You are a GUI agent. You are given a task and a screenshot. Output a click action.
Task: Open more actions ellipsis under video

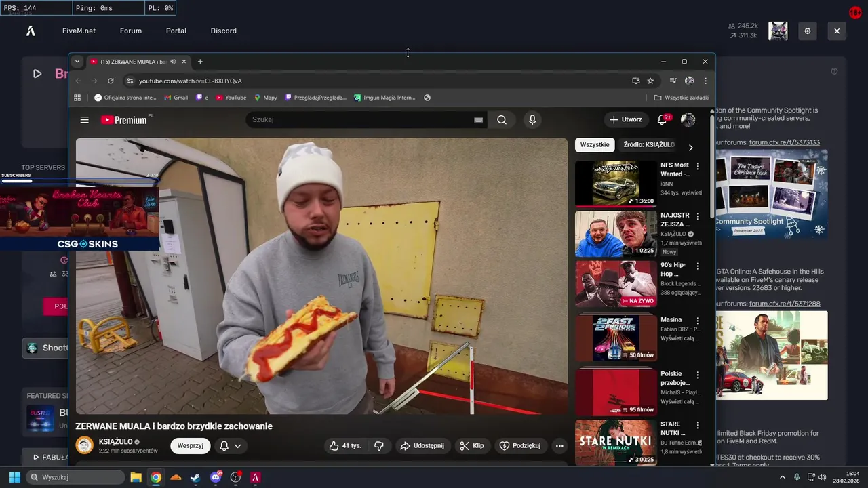click(559, 445)
